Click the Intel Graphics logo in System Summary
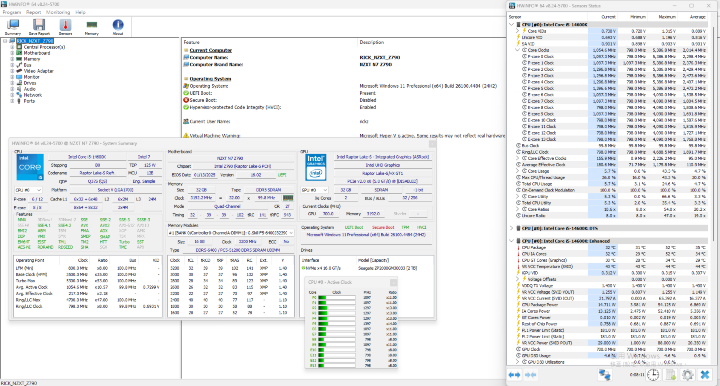 click(315, 167)
